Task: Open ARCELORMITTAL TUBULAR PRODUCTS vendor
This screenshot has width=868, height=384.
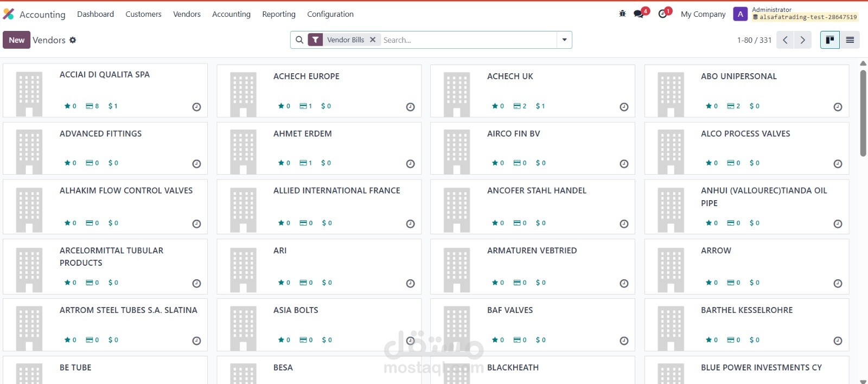Action: [x=105, y=266]
